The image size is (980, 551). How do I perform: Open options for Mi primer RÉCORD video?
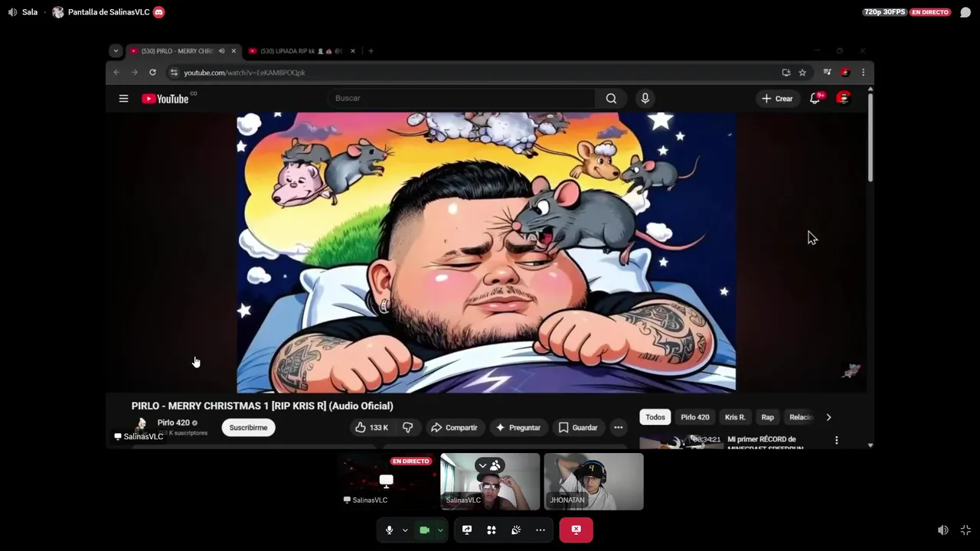[836, 440]
